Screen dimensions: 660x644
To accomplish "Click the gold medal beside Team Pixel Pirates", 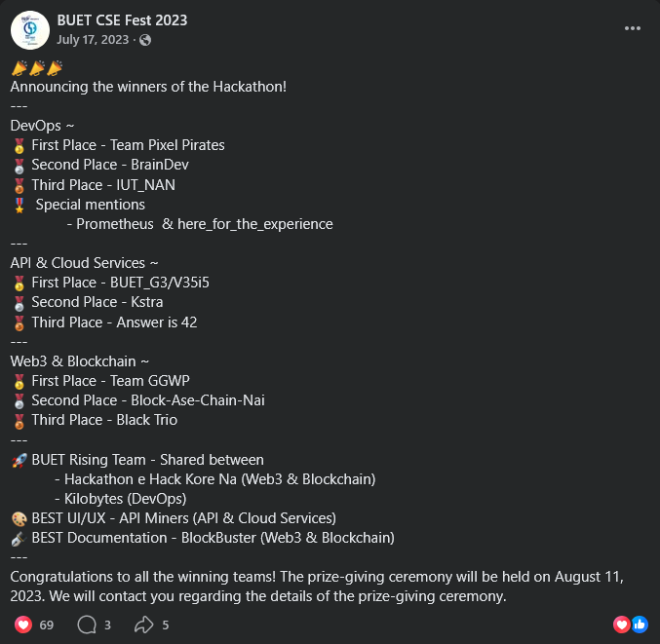I will (x=19, y=145).
